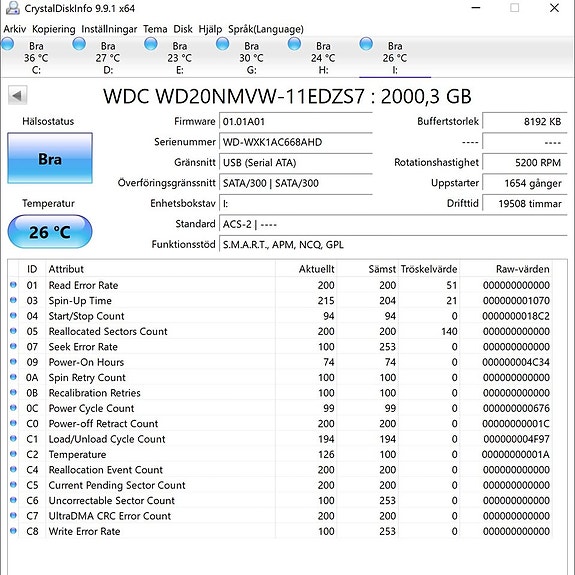The width and height of the screenshot is (575, 575).
Task: Click the previous disk arrow button
Action: click(18, 96)
